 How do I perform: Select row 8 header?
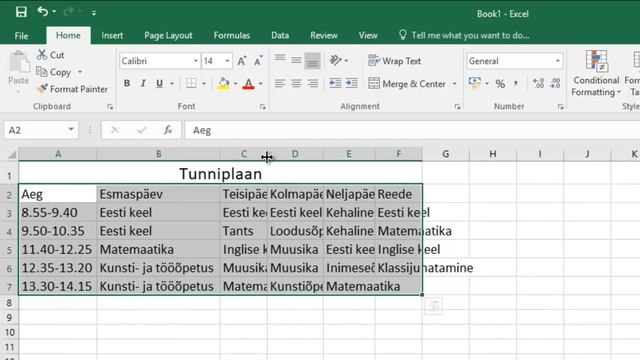point(9,303)
